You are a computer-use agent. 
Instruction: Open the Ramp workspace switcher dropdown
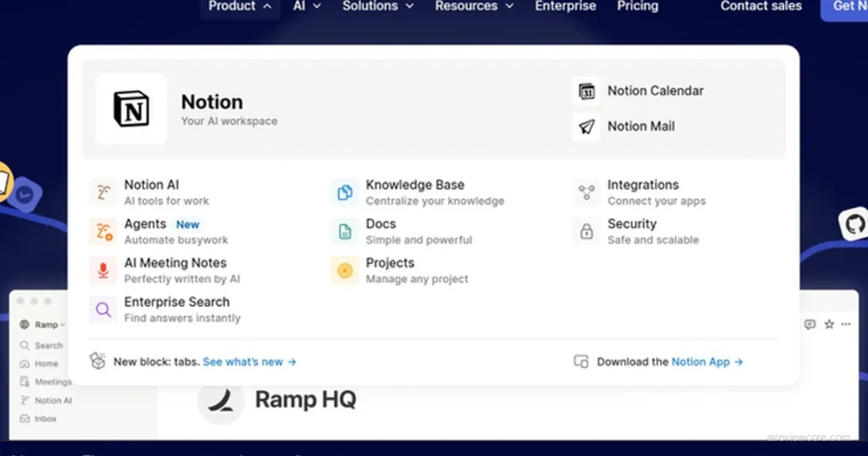click(43, 325)
